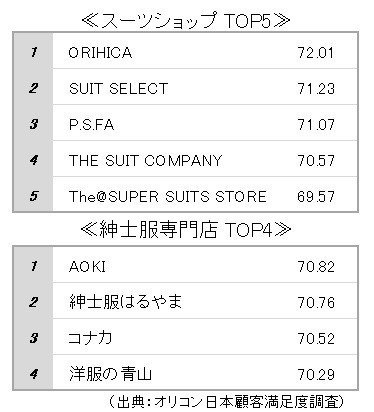The width and height of the screenshot is (374, 412).
Task: Select the 洋服の青山 entry
Action: [110, 374]
